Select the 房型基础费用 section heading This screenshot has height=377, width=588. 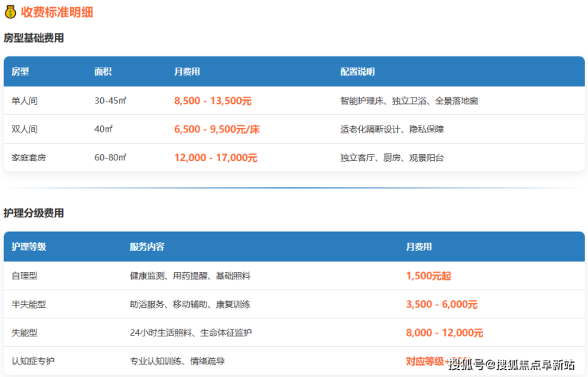click(33, 38)
